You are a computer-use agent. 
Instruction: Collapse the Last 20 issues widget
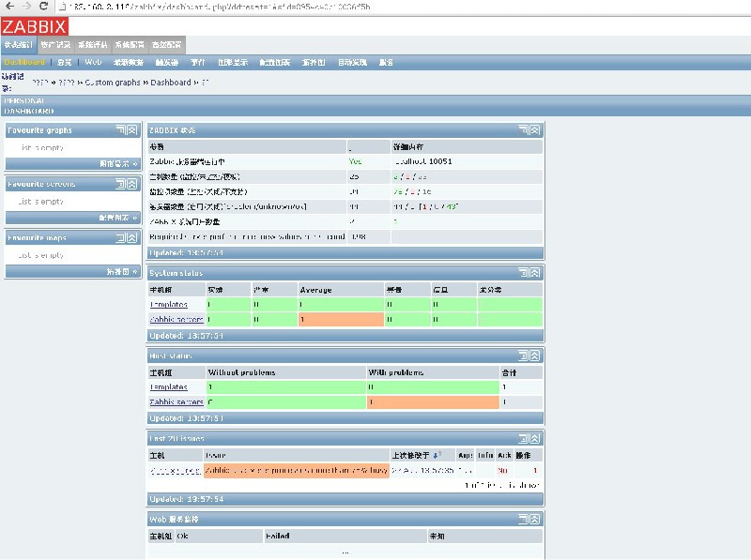coord(534,438)
